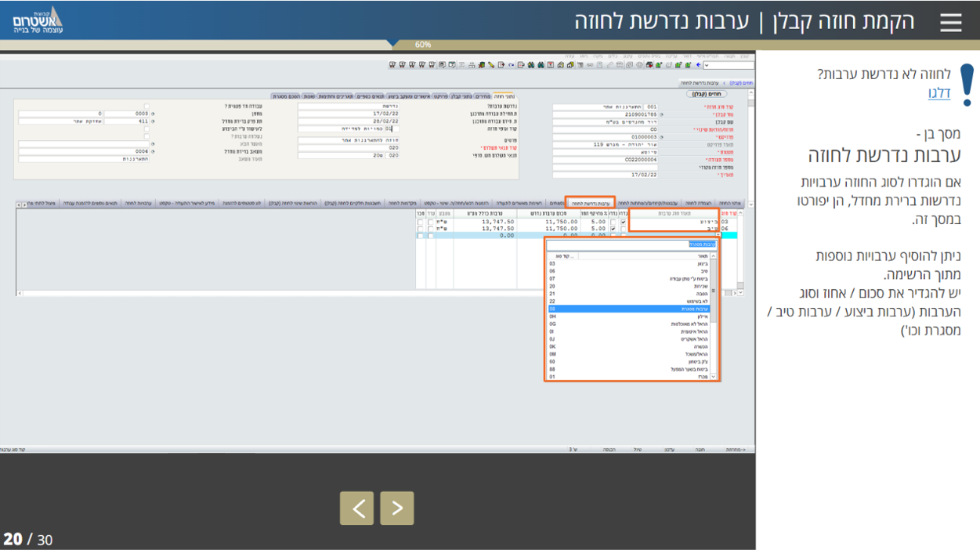Select the לוג סטטוסים להזמנה lower tab
Screen dimensions: 980x550
point(242,203)
